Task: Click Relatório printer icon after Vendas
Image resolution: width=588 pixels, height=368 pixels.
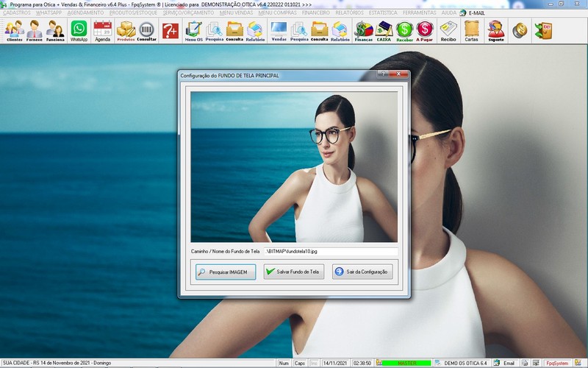Action: point(340,31)
